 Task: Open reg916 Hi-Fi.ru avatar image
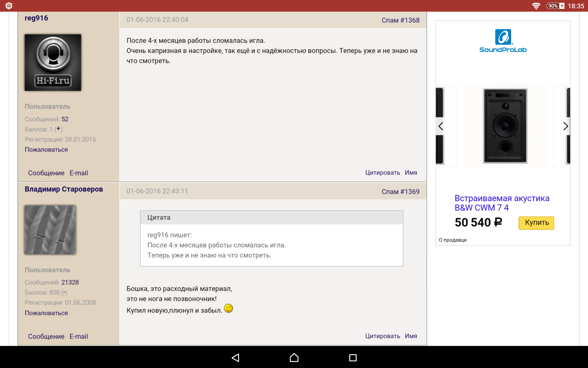(x=53, y=63)
